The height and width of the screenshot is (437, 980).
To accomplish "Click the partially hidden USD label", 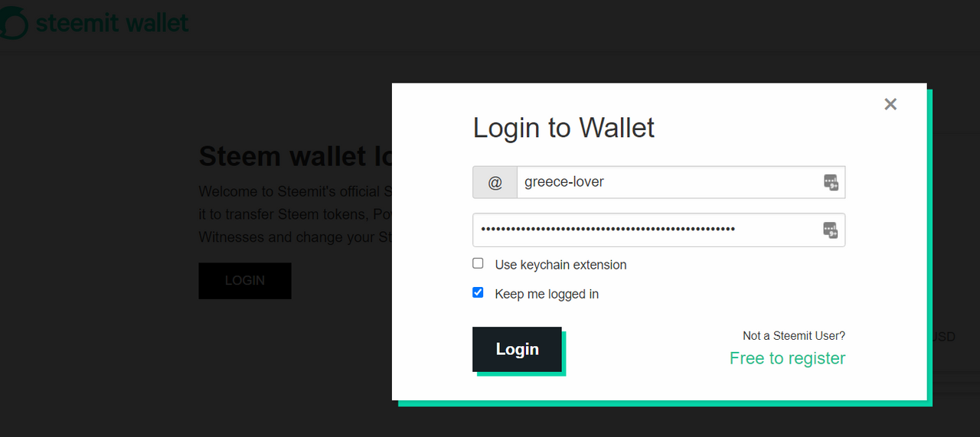I will click(944, 337).
